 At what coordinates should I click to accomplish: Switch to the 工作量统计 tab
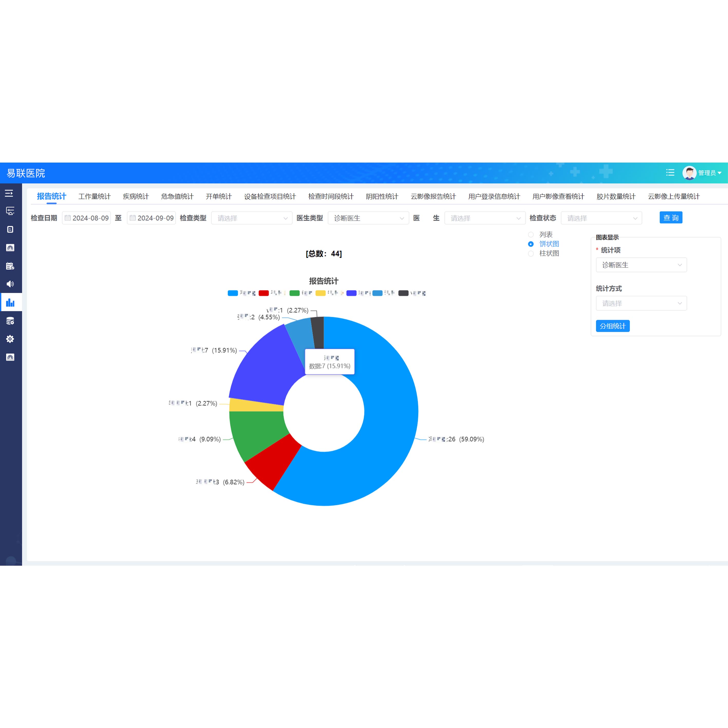tap(94, 196)
